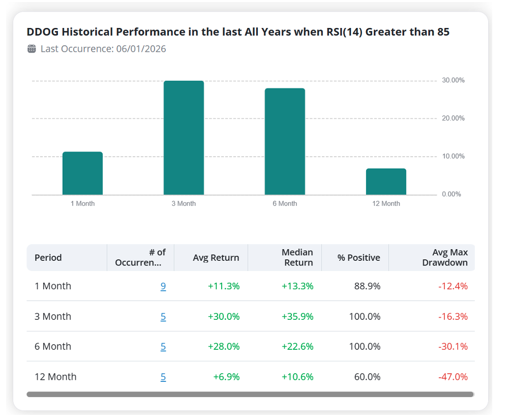Open the 5 occurrences link for 3 Month
This screenshot has width=509, height=420.
(x=163, y=316)
